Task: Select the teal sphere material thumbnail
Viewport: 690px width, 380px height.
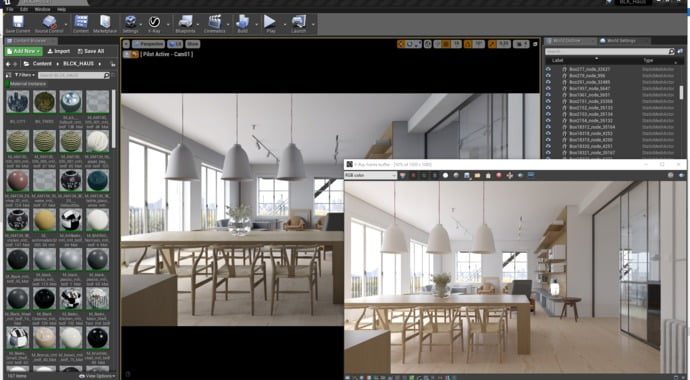Action: coord(97,181)
